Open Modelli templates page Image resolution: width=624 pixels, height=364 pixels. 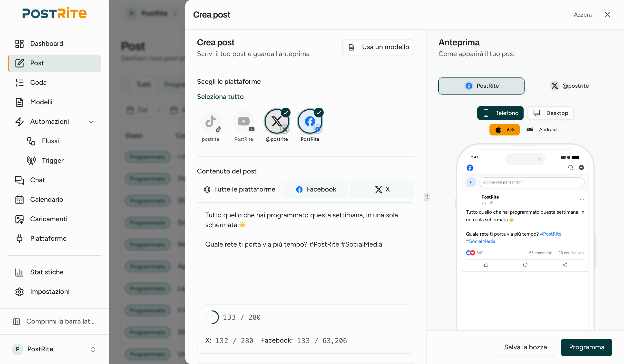[54, 102]
